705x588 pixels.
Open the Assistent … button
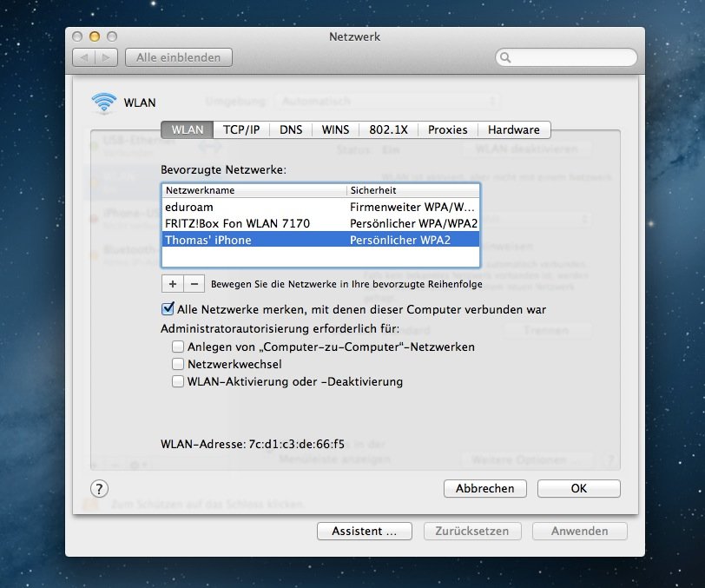[x=365, y=531]
